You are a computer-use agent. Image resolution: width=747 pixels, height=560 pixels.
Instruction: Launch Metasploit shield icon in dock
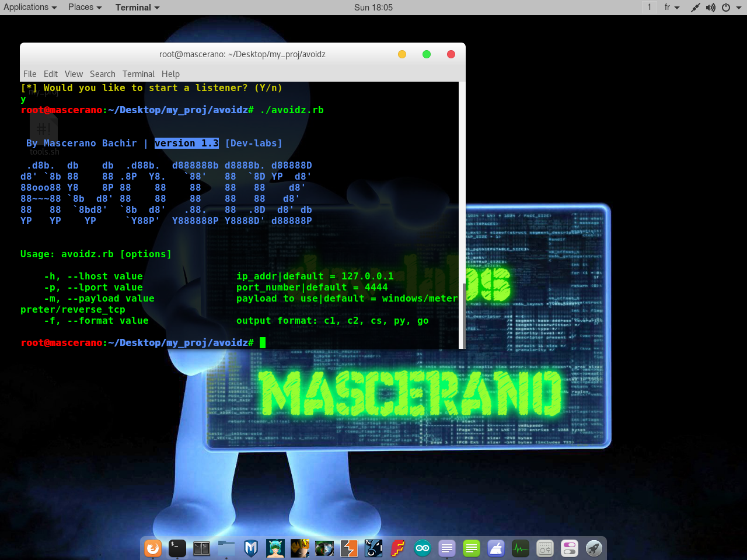[x=251, y=548]
